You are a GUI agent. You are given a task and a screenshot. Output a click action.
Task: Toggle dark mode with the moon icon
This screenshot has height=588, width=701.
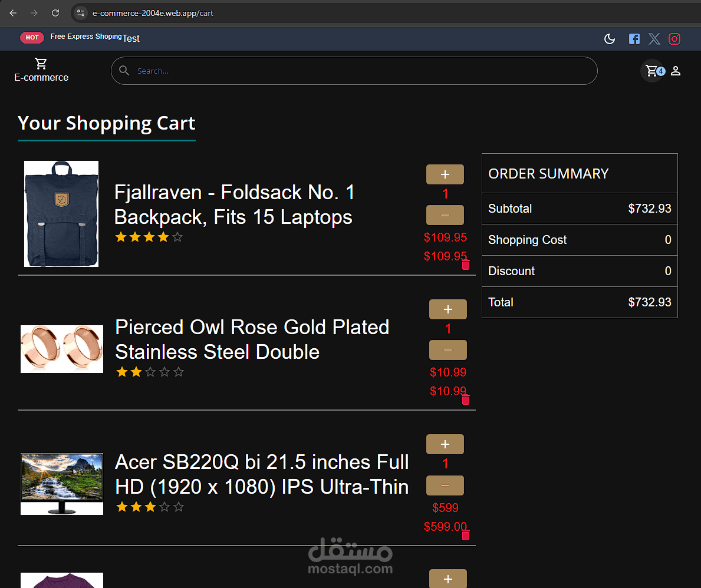pyautogui.click(x=610, y=39)
